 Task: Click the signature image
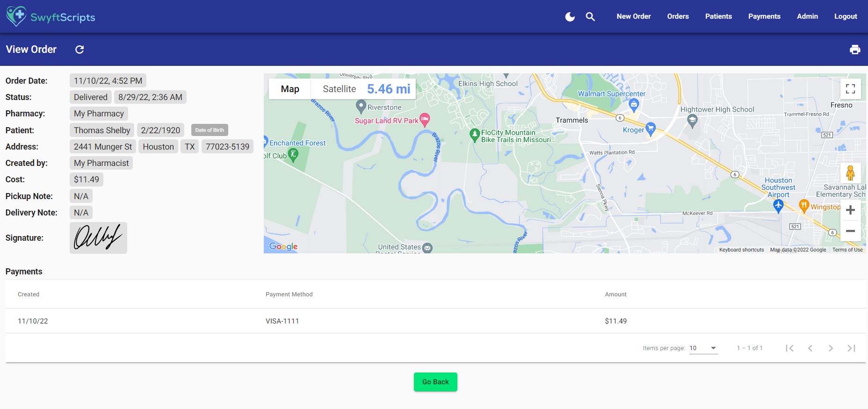tap(98, 238)
